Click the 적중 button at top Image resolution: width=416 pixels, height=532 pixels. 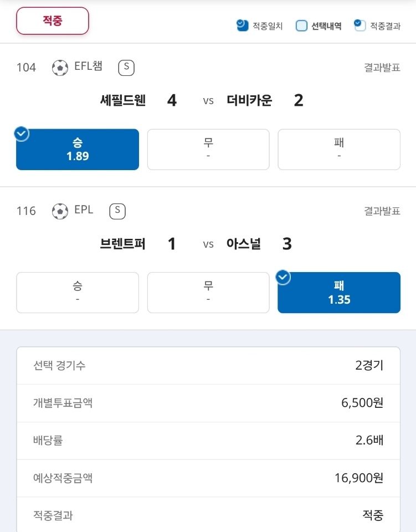[53, 21]
